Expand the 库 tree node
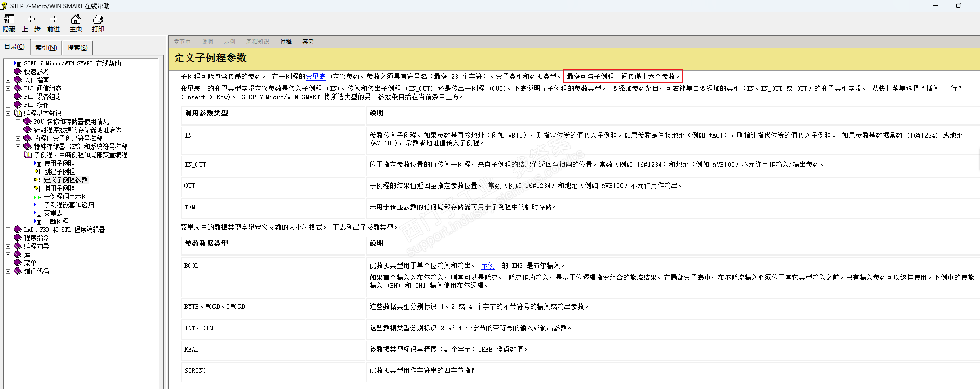The image size is (980, 389). [8, 254]
